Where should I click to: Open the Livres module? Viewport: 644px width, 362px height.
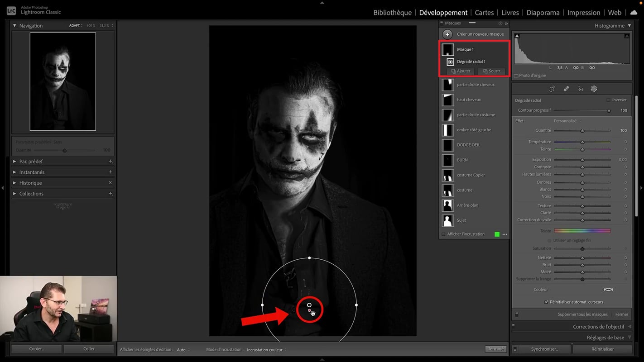click(510, 13)
